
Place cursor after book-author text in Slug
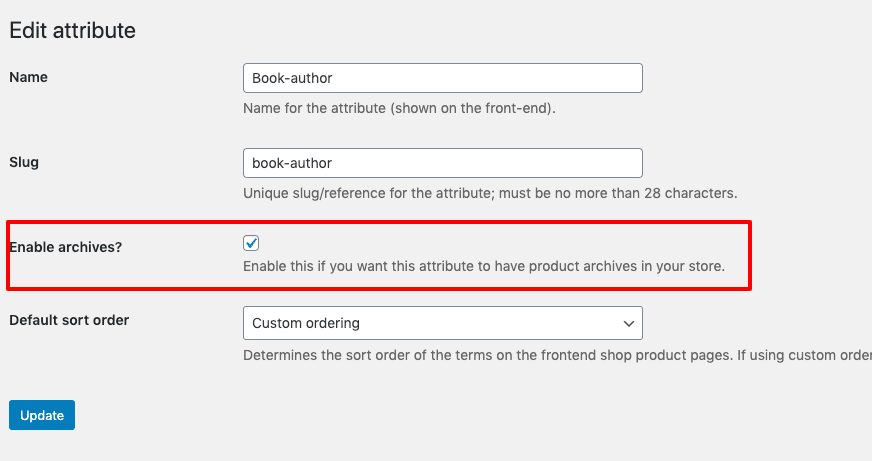(x=333, y=163)
